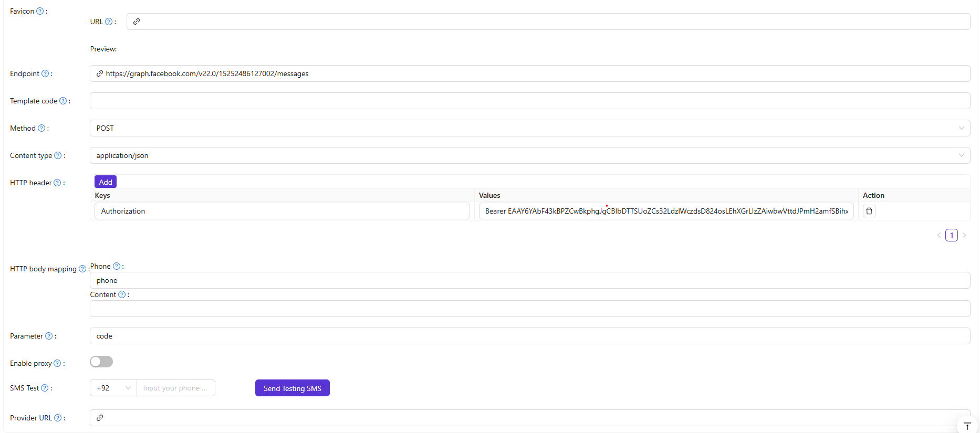The image size is (980, 433).
Task: Go to next page of headers
Action: 964,235
